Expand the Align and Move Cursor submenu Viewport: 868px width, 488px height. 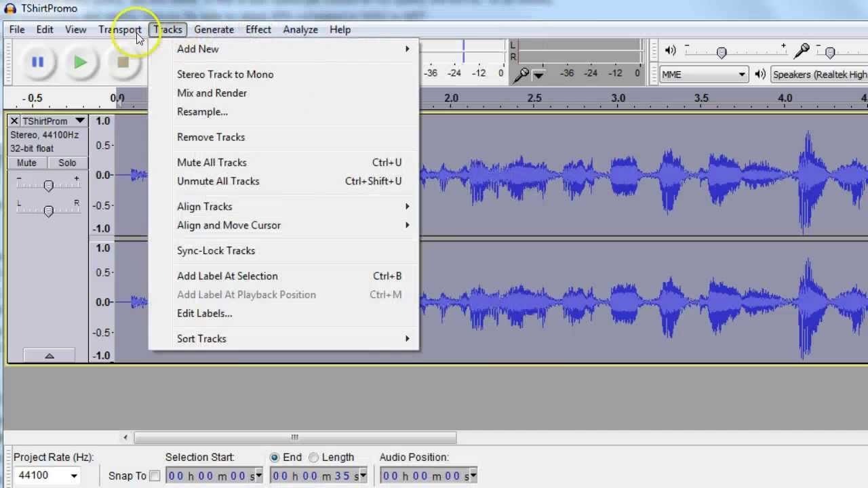pos(284,225)
